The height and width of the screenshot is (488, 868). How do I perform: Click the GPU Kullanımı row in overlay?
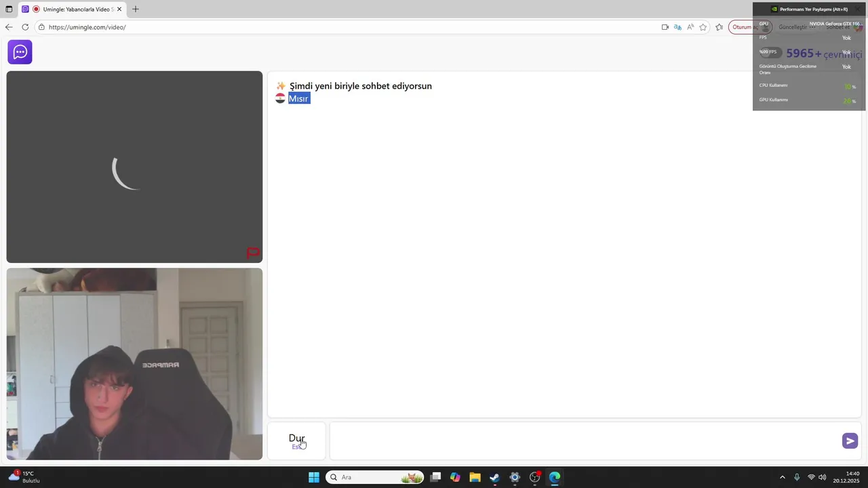808,100
